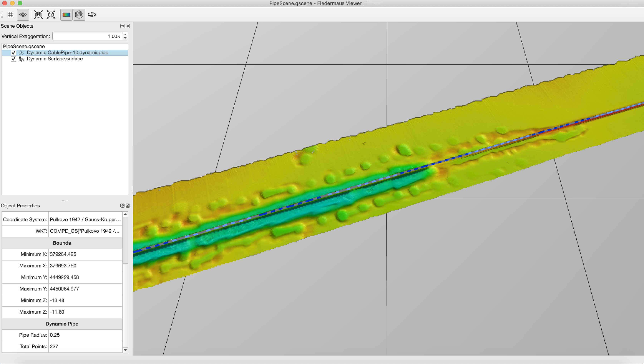Increase vertical exaggeration with up stepper arrow
644x364 pixels.
[125, 35]
